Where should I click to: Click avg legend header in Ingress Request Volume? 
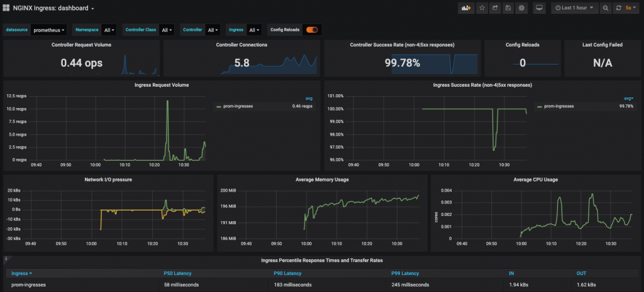(309, 98)
